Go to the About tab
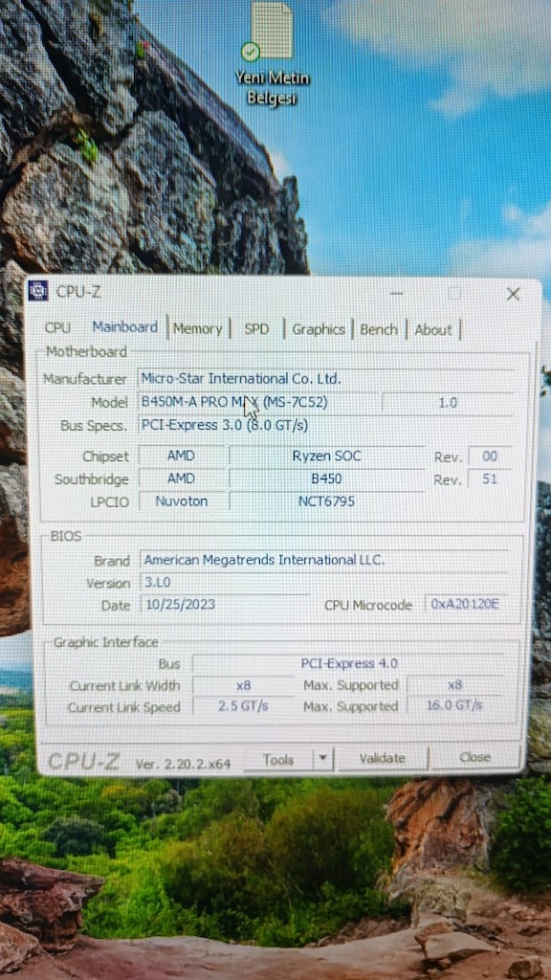Viewport: 551px width, 980px height. (433, 330)
